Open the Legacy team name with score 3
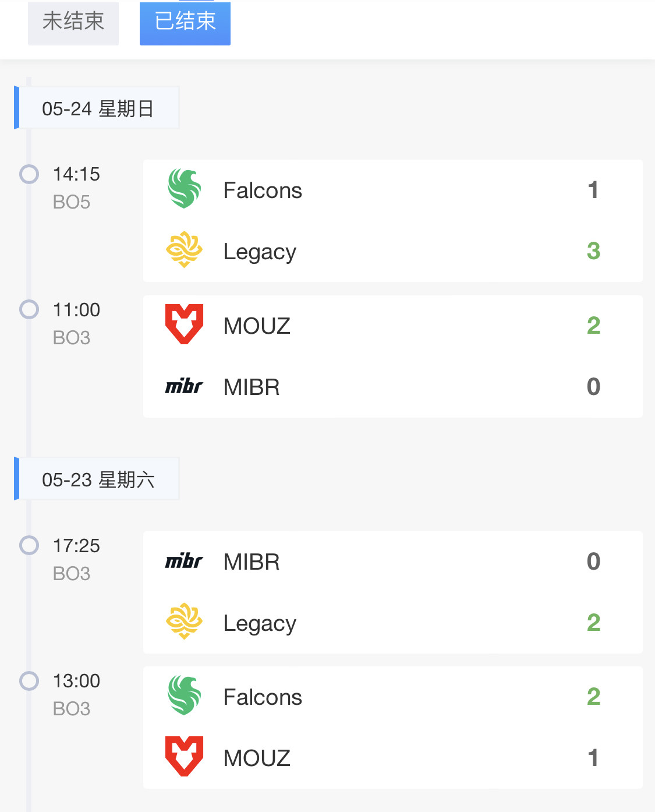The width and height of the screenshot is (655, 812). tap(260, 252)
